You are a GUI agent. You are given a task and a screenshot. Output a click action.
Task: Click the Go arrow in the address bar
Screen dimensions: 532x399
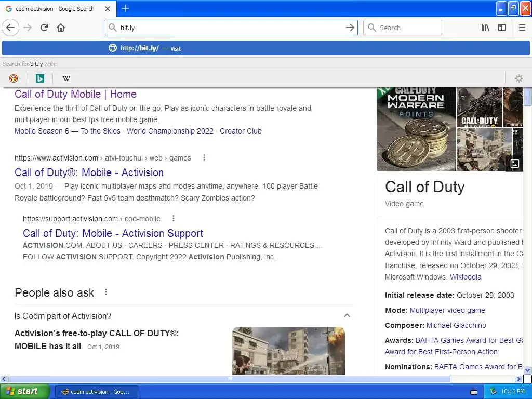coord(350,28)
